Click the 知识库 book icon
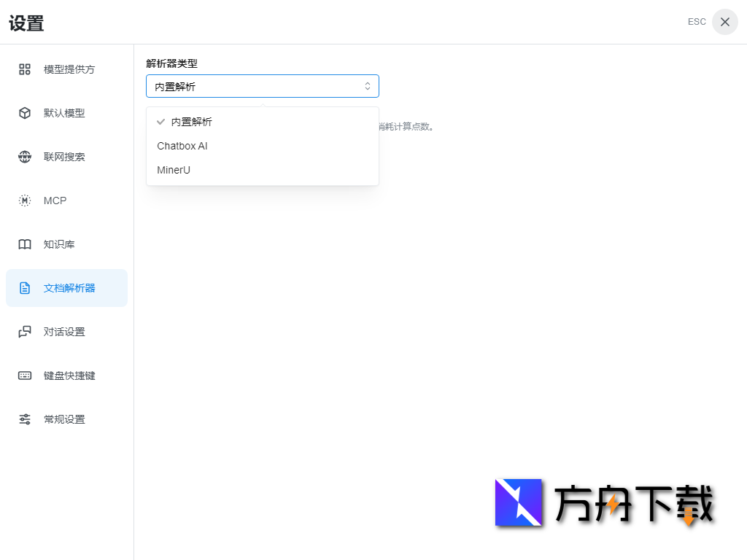747x560 pixels. pos(24,244)
